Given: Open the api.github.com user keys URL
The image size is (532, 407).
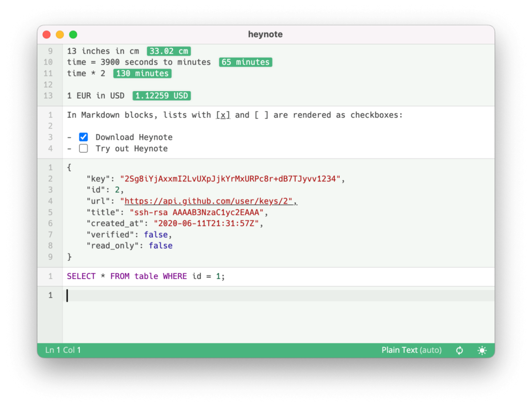Looking at the screenshot, I should (208, 201).
